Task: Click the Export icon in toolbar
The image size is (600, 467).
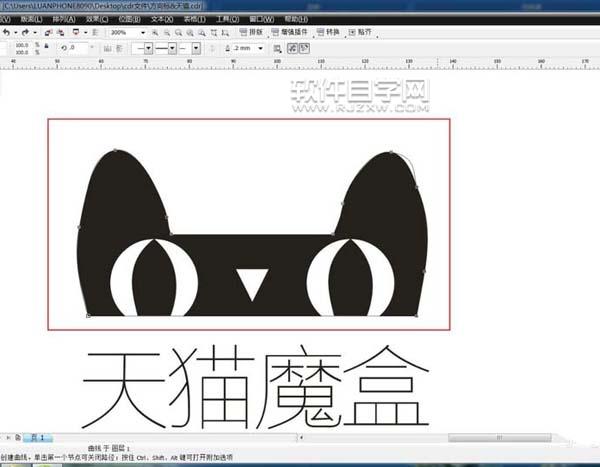Action: (60, 33)
